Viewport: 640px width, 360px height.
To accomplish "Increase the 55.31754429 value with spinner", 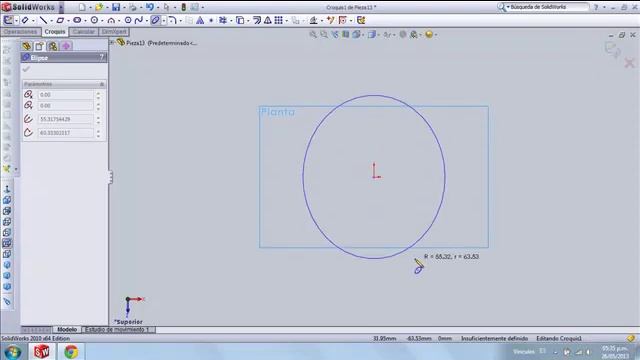I will [x=98, y=117].
